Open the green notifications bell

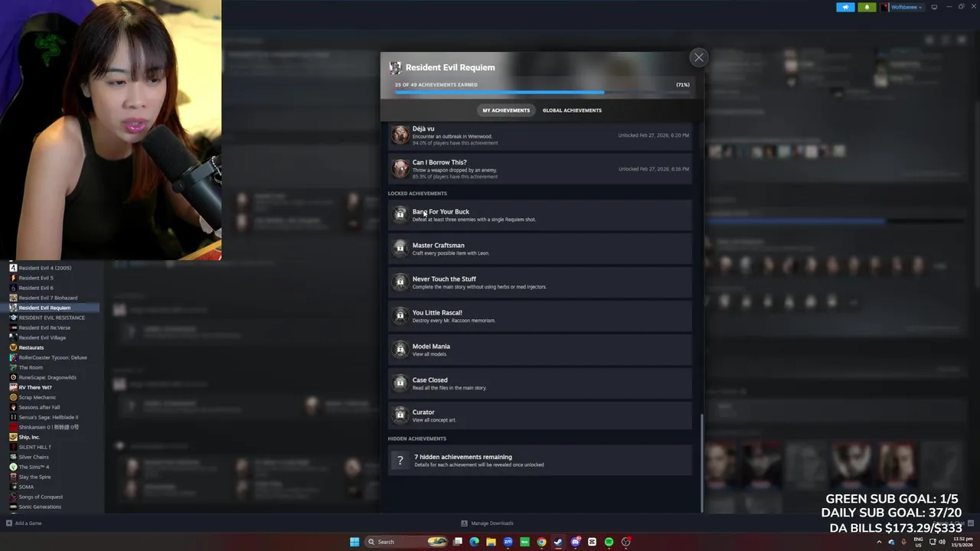click(867, 7)
